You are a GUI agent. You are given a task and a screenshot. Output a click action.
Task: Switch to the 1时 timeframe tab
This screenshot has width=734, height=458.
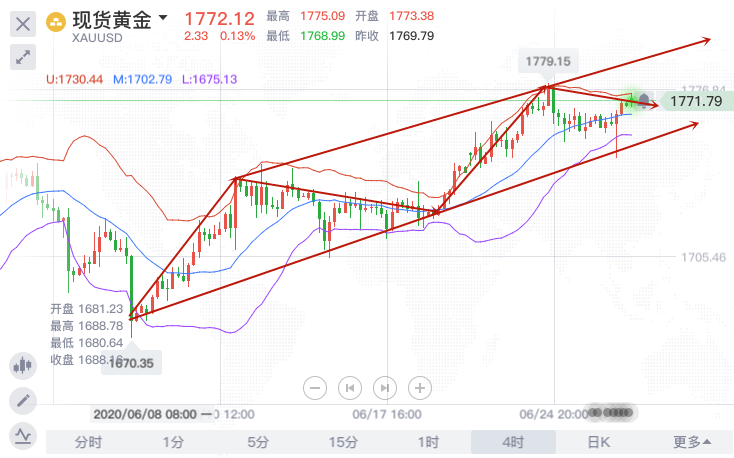click(x=428, y=441)
